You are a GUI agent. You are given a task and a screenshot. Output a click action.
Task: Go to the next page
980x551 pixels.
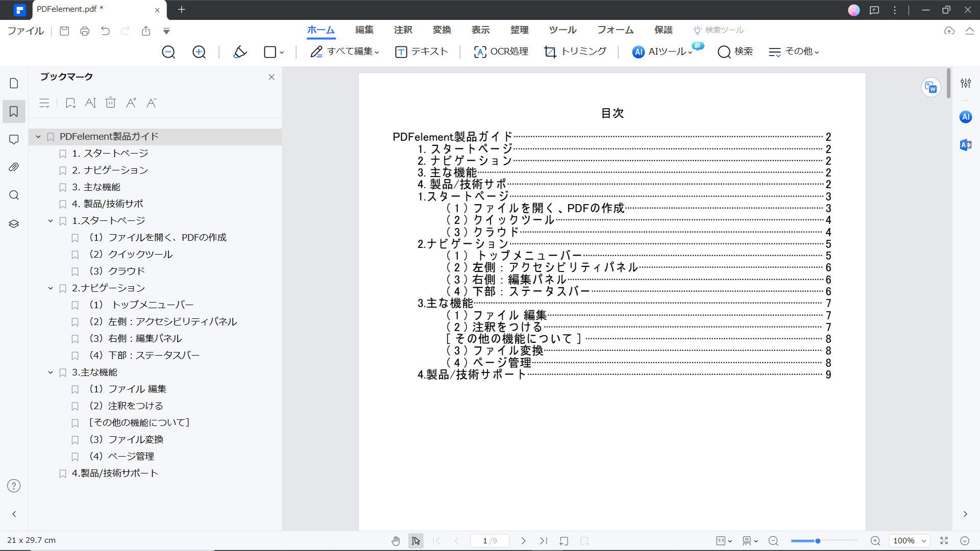tap(523, 541)
